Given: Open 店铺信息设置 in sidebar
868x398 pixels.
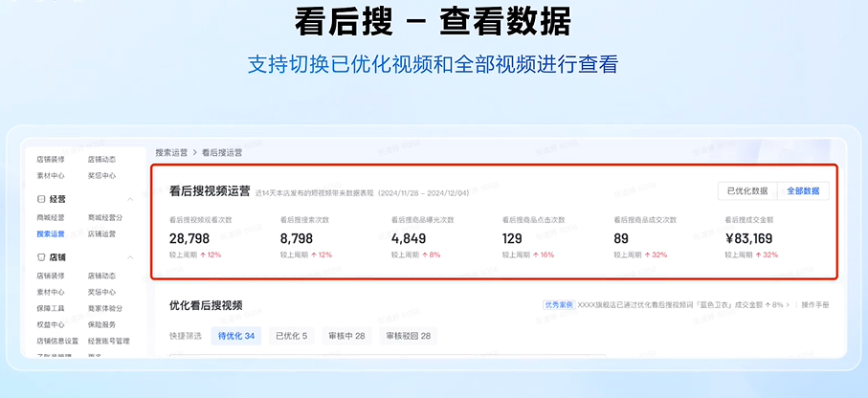Looking at the screenshot, I should pos(56,341).
